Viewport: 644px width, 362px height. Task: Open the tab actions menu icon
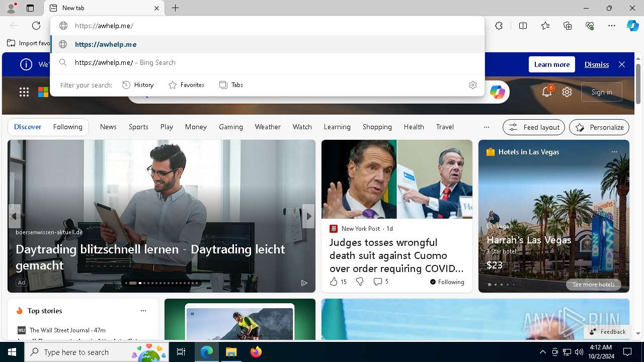pyautogui.click(x=30, y=8)
